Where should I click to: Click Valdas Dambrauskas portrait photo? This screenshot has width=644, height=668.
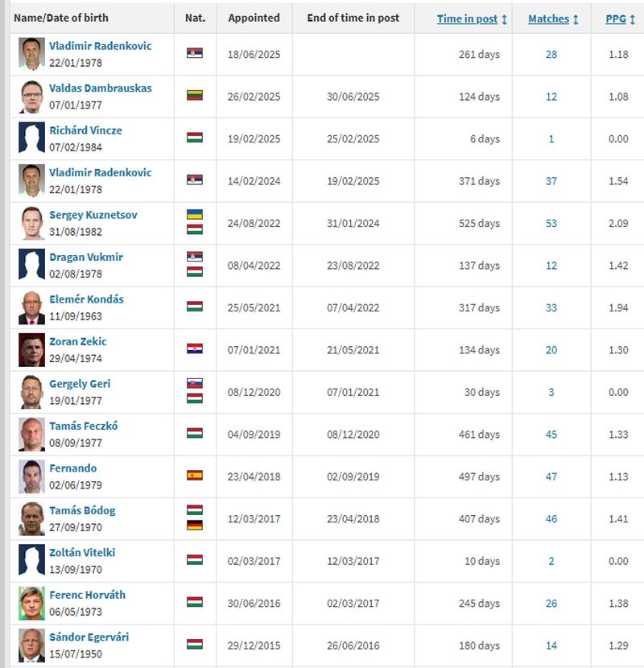(x=32, y=96)
